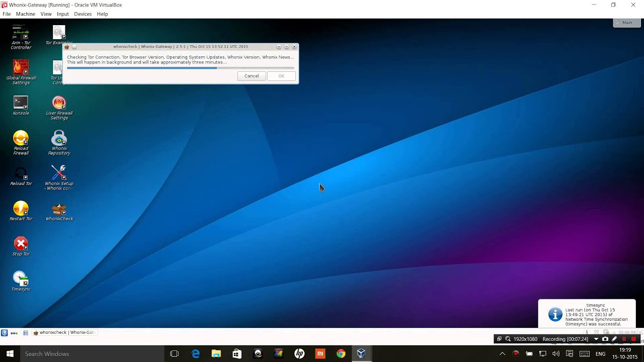This screenshot has width=644, height=362.
Task: Launch Global Firewall Settings icon
Action: click(x=21, y=72)
